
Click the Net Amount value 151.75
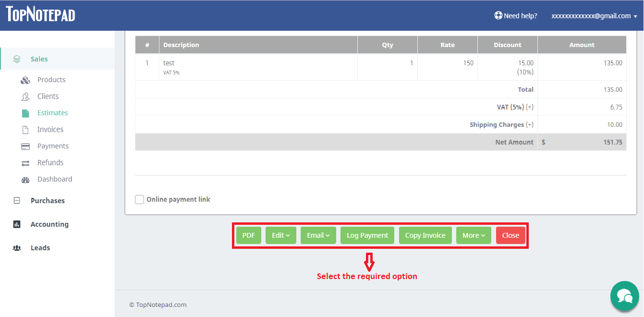tap(613, 142)
